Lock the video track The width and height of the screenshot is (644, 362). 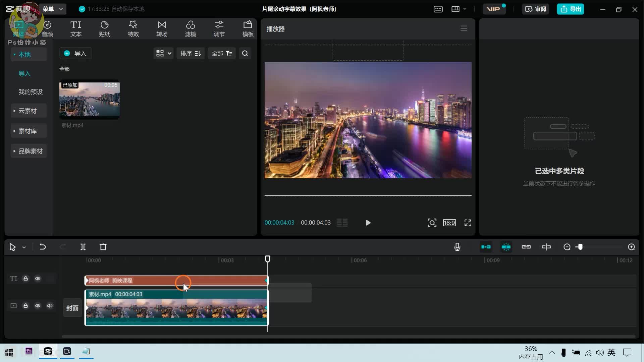tap(25, 306)
